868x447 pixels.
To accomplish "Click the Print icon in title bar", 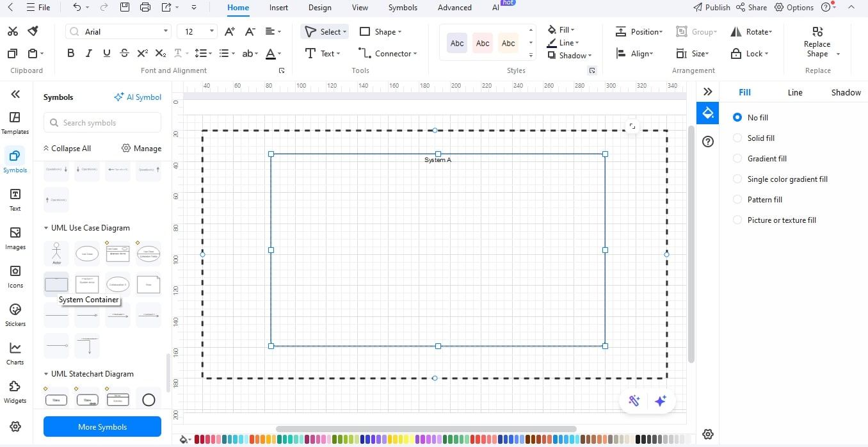I will [145, 8].
